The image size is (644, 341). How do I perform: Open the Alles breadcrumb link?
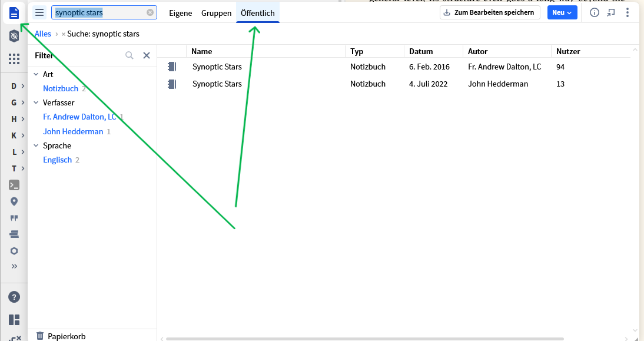coord(42,34)
